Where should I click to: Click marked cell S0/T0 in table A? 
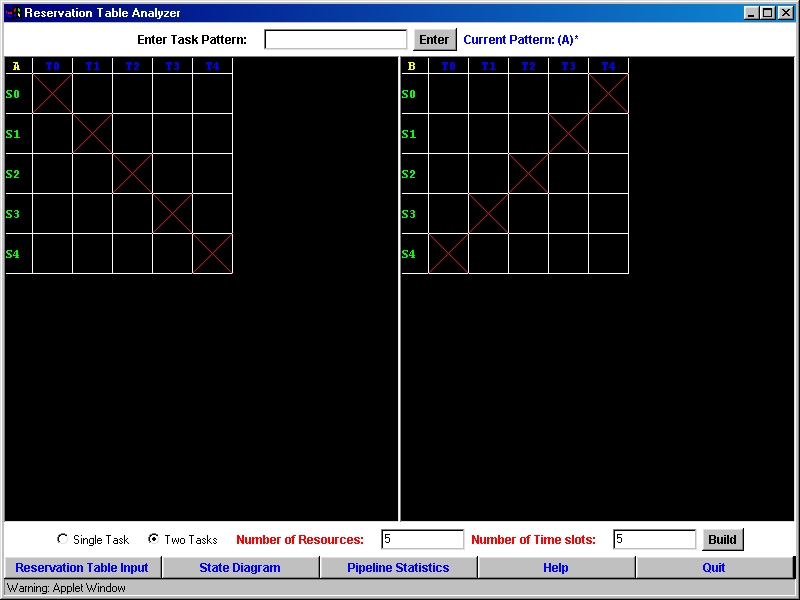[53, 94]
